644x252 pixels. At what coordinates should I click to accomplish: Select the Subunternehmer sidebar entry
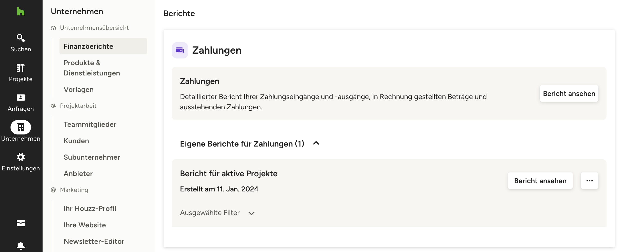pyautogui.click(x=92, y=157)
